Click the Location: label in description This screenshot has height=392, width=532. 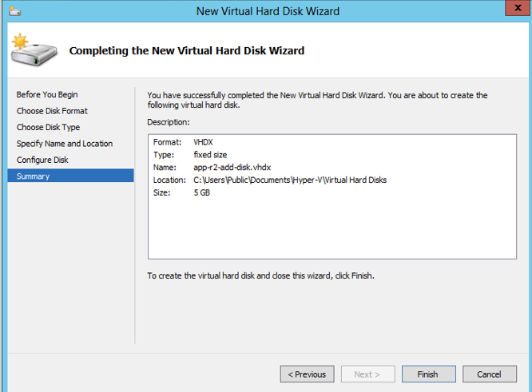[169, 180]
